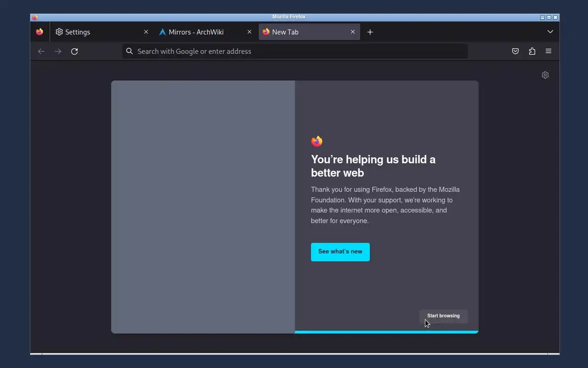This screenshot has width=588, height=368.
Task: Click the See what's new button
Action: (340, 252)
